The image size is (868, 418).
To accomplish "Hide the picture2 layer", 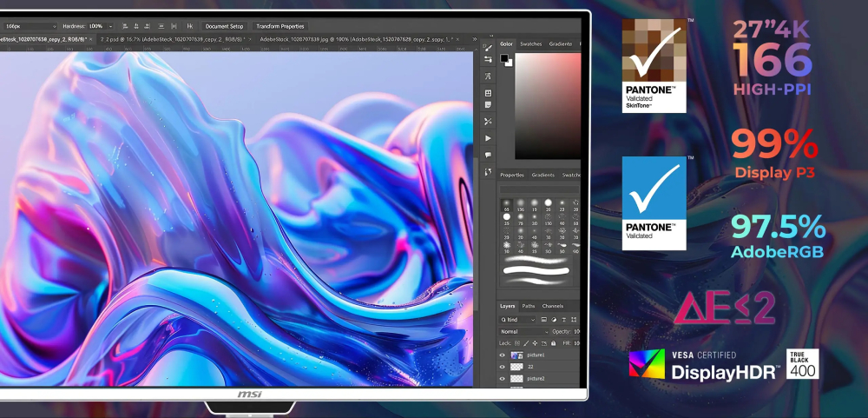I will pos(503,379).
